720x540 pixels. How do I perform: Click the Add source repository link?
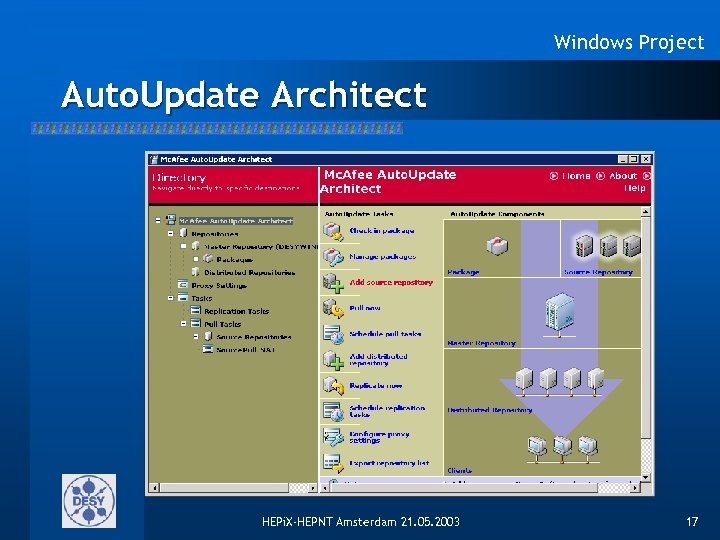(391, 282)
